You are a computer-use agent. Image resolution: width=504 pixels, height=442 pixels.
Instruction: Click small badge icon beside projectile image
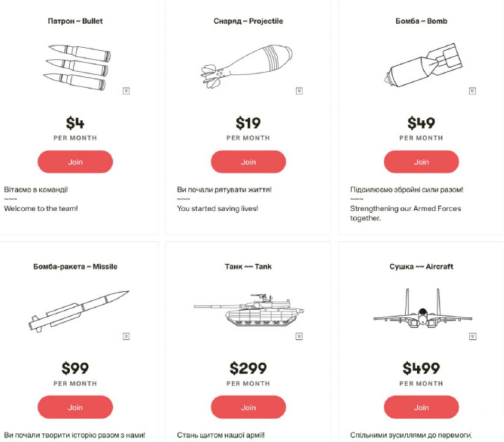click(x=299, y=91)
